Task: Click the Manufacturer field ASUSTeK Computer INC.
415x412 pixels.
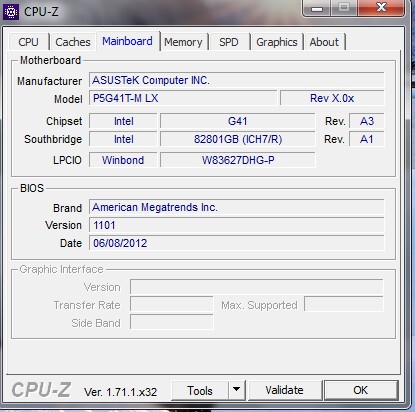Action: pos(237,80)
